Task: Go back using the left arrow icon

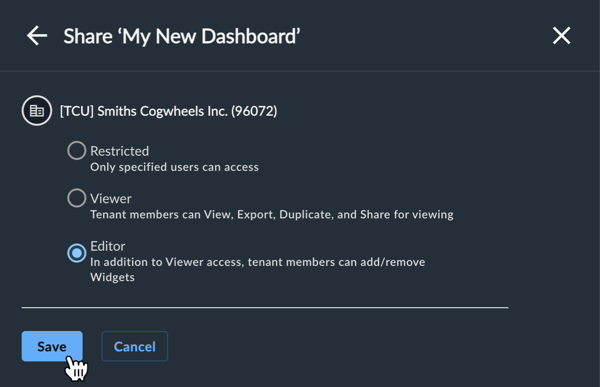Action: tap(37, 36)
